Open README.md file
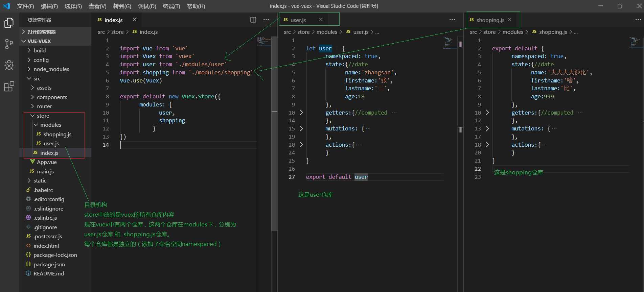644x292 pixels. [55, 273]
